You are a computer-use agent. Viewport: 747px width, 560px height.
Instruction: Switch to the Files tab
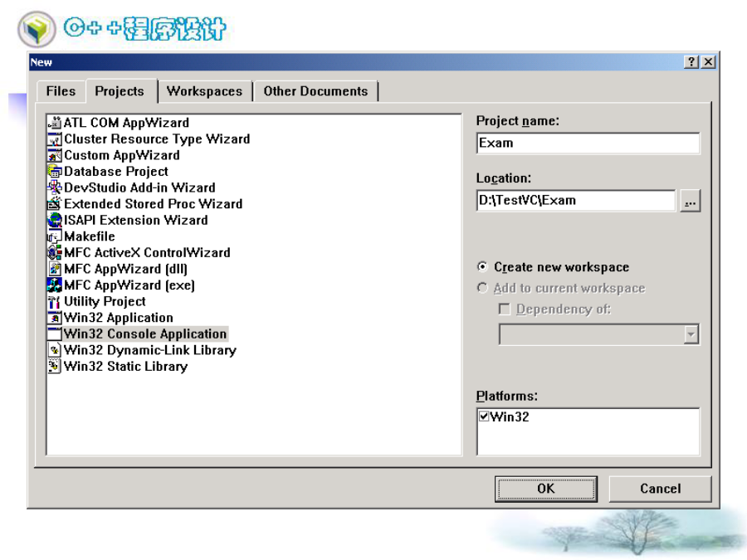[x=61, y=91]
